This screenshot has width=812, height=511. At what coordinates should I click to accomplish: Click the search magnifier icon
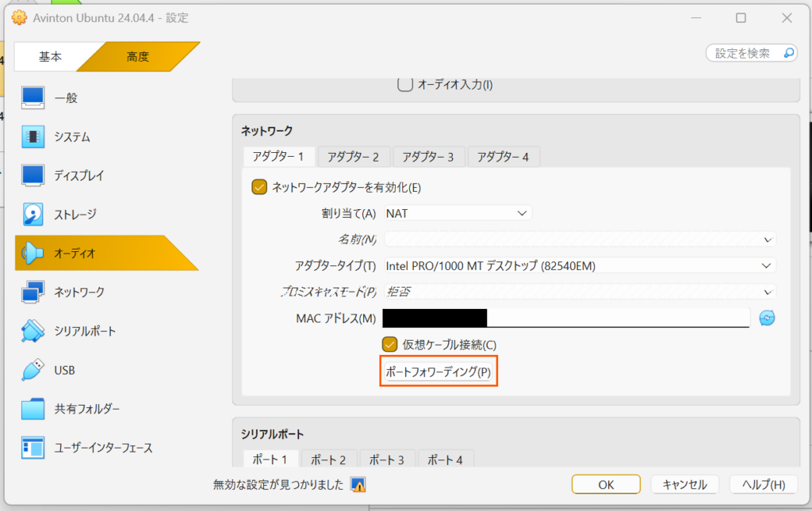(789, 53)
